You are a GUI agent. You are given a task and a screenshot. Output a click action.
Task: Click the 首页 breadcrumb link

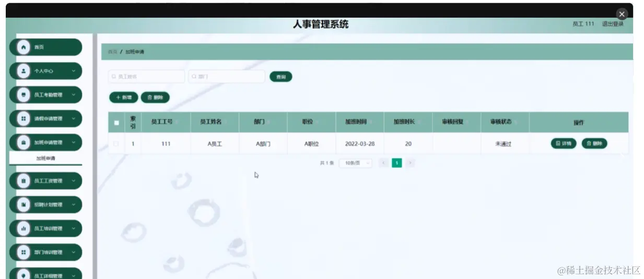112,52
